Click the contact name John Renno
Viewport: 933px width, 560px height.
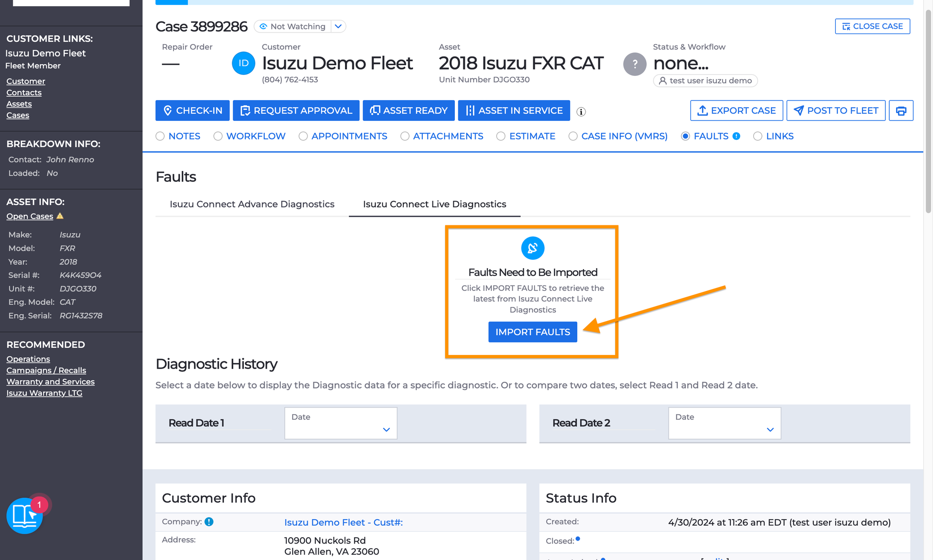70,160
